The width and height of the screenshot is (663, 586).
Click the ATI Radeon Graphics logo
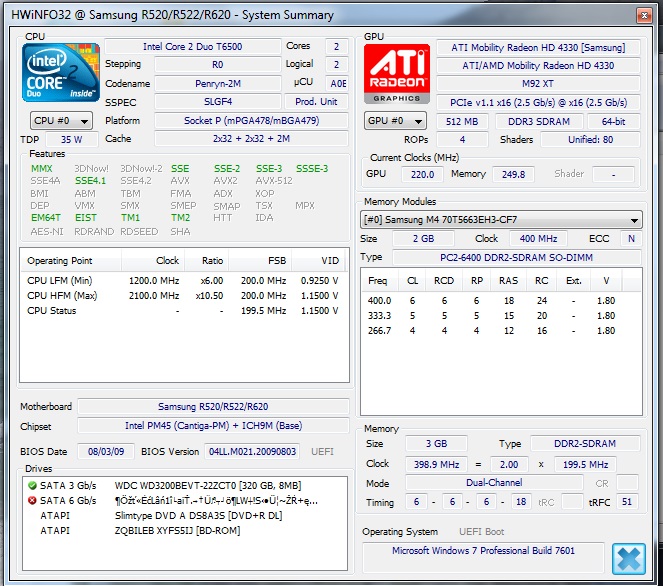397,74
